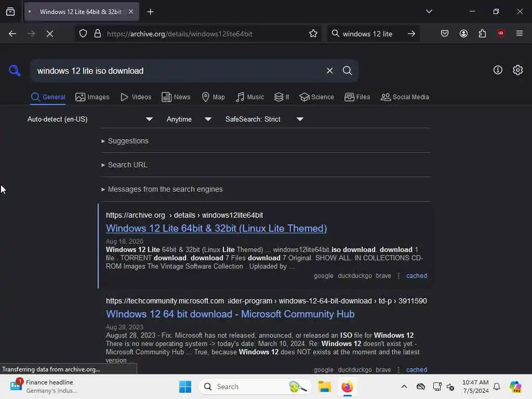
Task: Click the taskbar Search box
Action: [255, 387]
